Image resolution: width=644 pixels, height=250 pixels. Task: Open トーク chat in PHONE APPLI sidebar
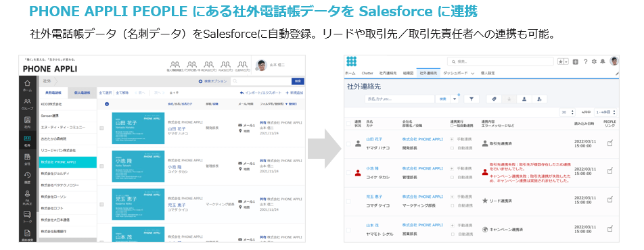click(27, 217)
